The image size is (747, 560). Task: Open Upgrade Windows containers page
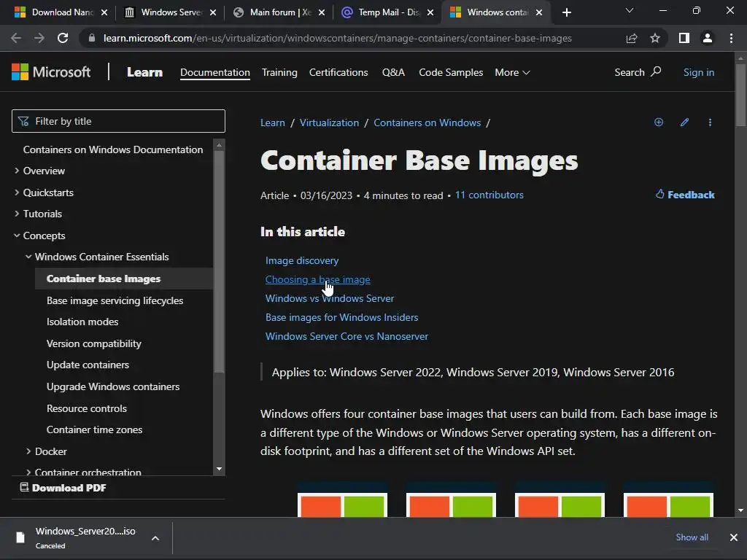click(113, 386)
